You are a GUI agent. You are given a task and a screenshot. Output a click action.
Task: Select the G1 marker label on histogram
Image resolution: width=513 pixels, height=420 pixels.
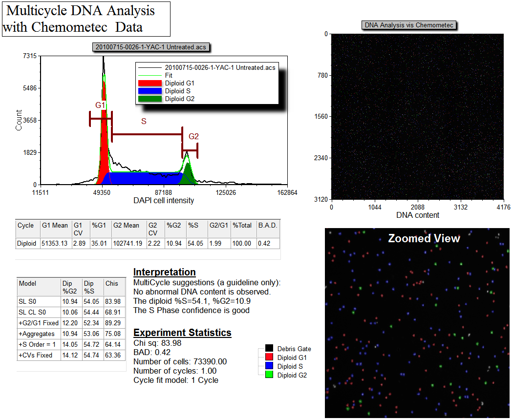(x=100, y=105)
